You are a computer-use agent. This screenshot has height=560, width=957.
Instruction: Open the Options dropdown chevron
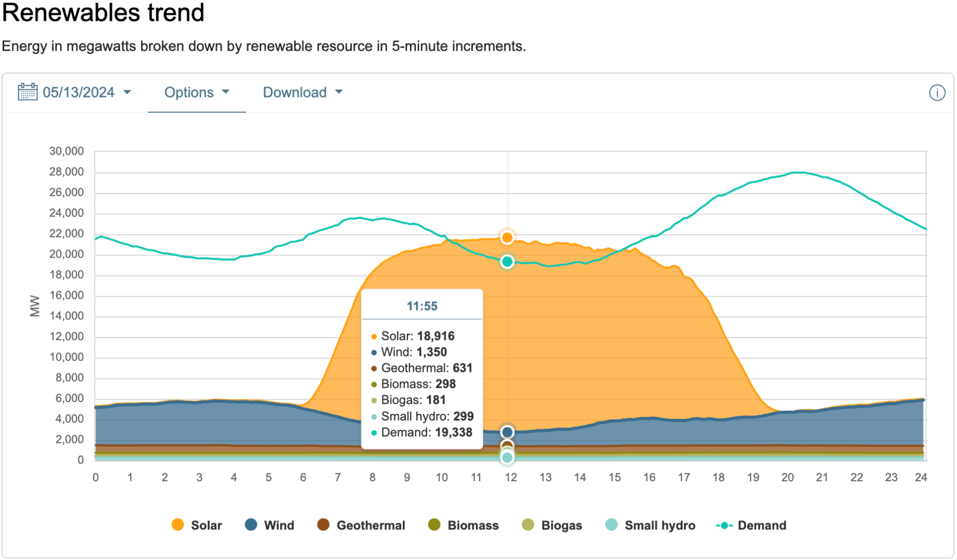[x=226, y=91]
